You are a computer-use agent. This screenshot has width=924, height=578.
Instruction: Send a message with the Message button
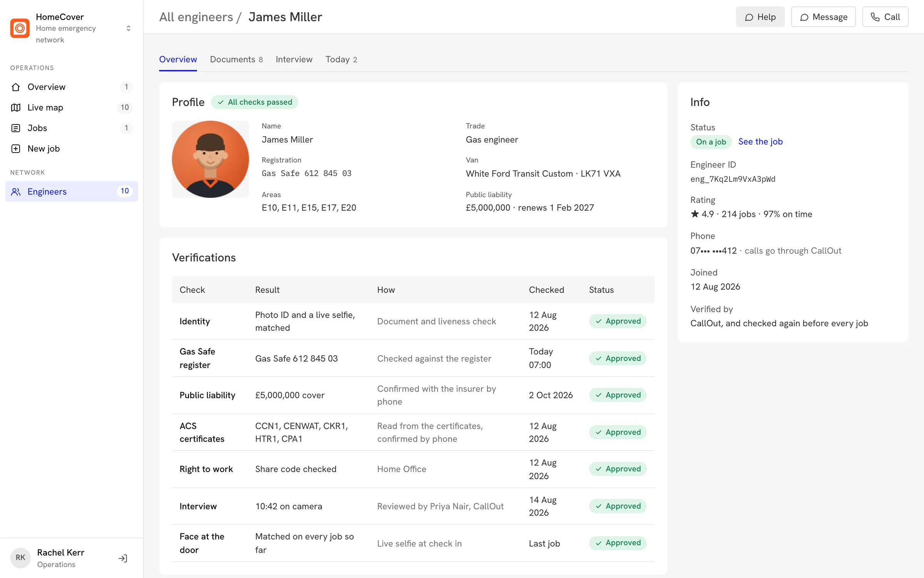(823, 17)
